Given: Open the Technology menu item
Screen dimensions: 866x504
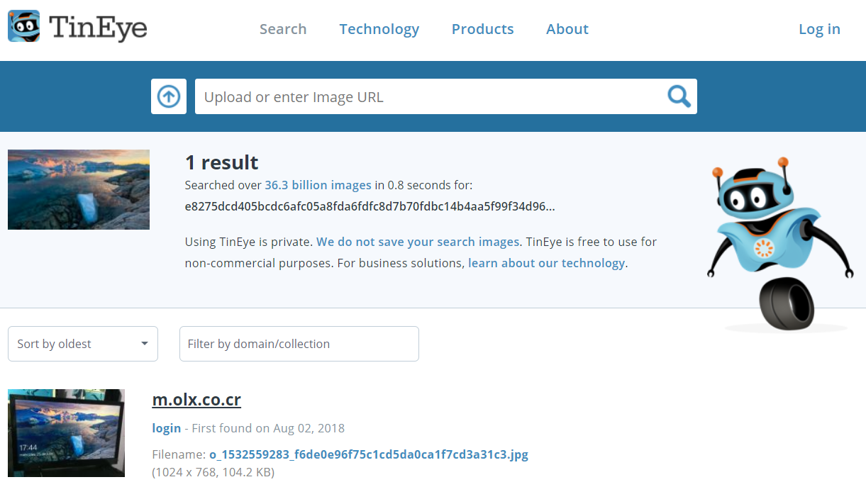Looking at the screenshot, I should tap(379, 29).
